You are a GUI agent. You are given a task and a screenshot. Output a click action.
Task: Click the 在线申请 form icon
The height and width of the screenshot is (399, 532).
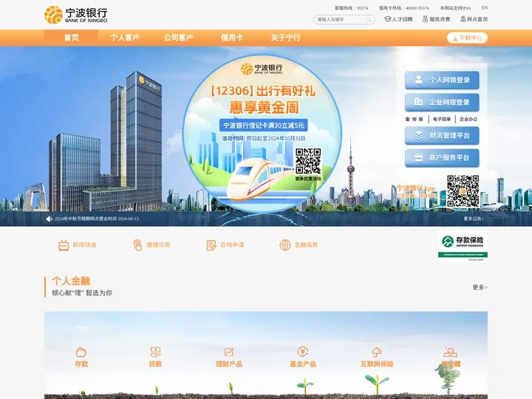click(x=211, y=245)
